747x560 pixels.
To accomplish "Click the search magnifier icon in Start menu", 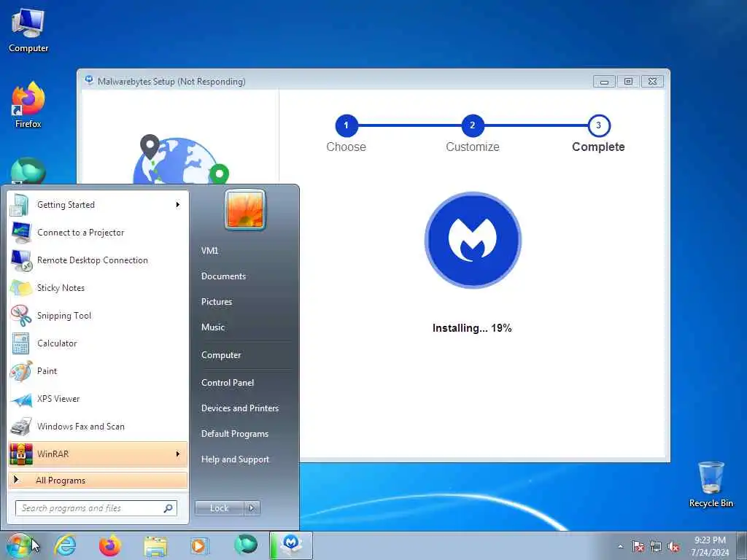I will [x=168, y=508].
